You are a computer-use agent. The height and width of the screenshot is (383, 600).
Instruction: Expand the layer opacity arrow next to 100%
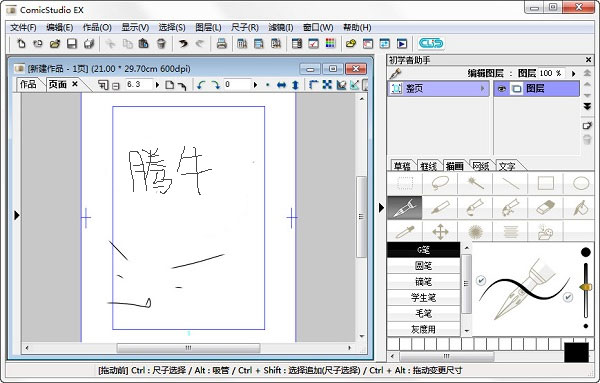pyautogui.click(x=573, y=73)
